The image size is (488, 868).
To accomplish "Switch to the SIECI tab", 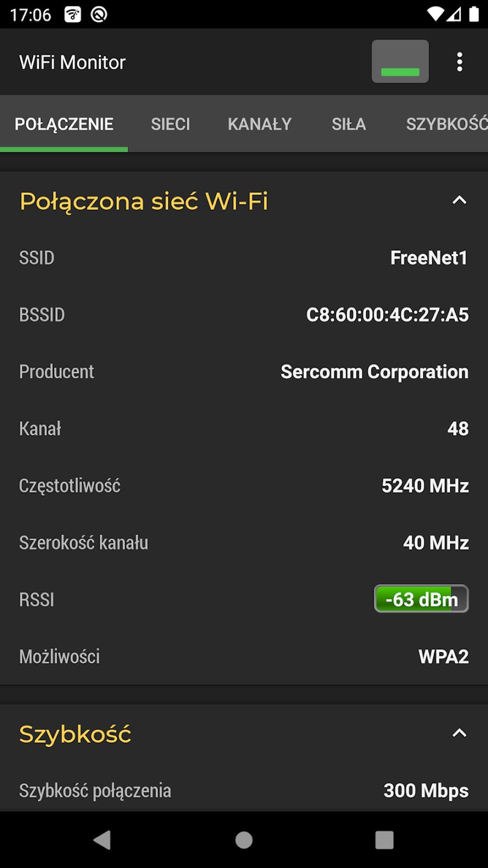I will tap(170, 124).
